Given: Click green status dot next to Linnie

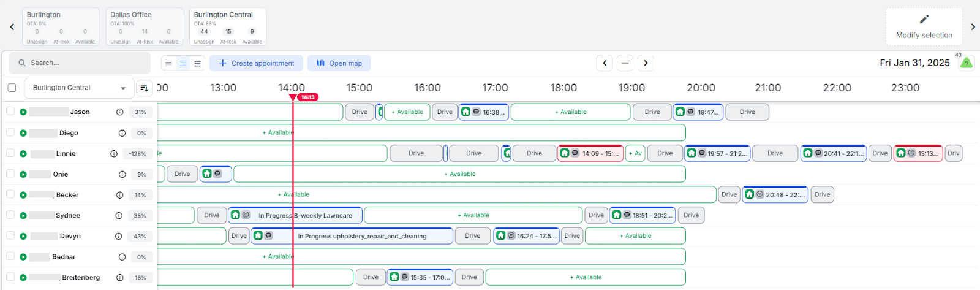Looking at the screenshot, I should (x=23, y=154).
